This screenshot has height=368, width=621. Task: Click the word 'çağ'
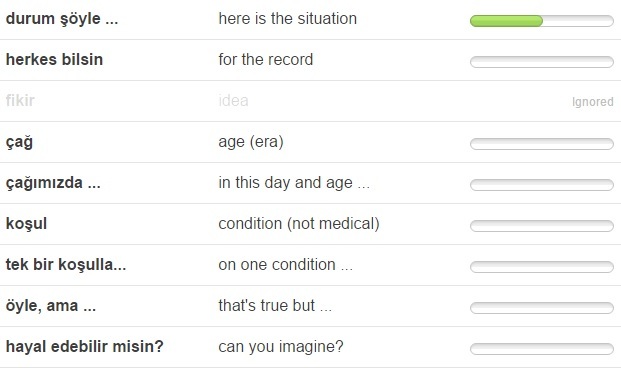[19, 142]
